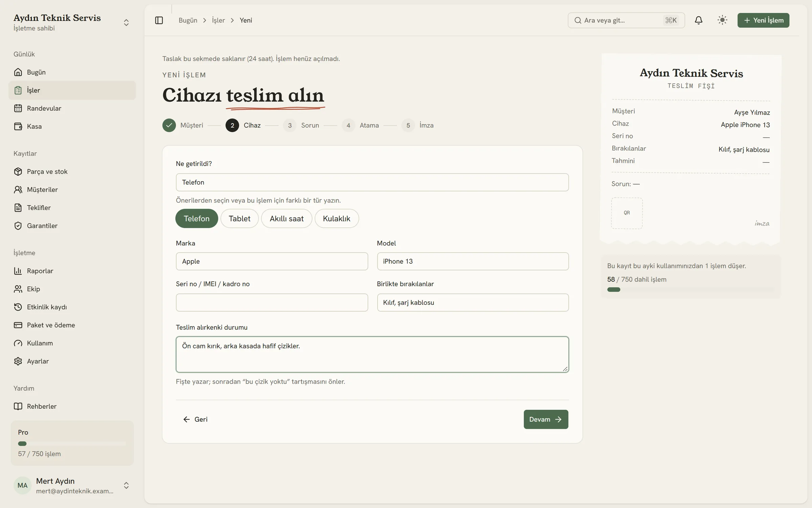Image resolution: width=812 pixels, height=508 pixels.
Task: Select the Kulaklık device chip
Action: pos(337,218)
